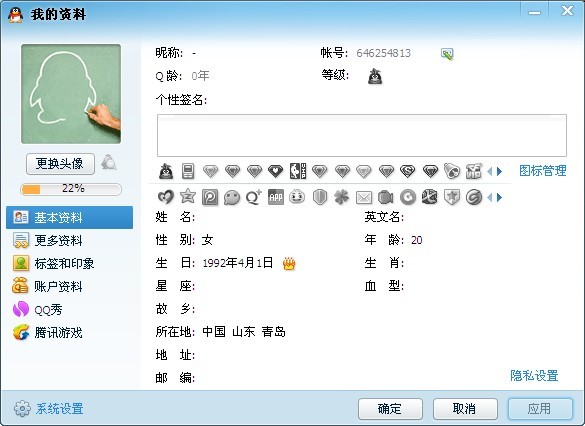Screen dimensions: 585x426
Task: Click the round G icon beside the camera
Action: [408, 197]
